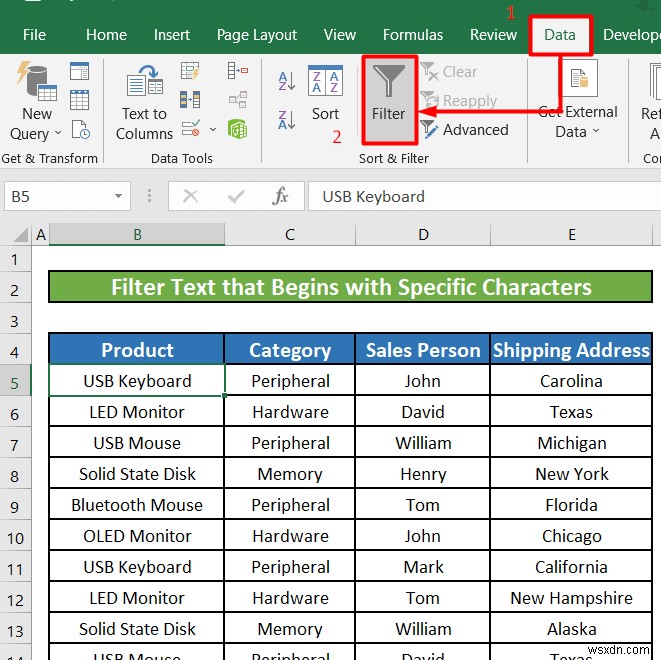
Task: Click the Category header cell
Action: pyautogui.click(x=290, y=349)
